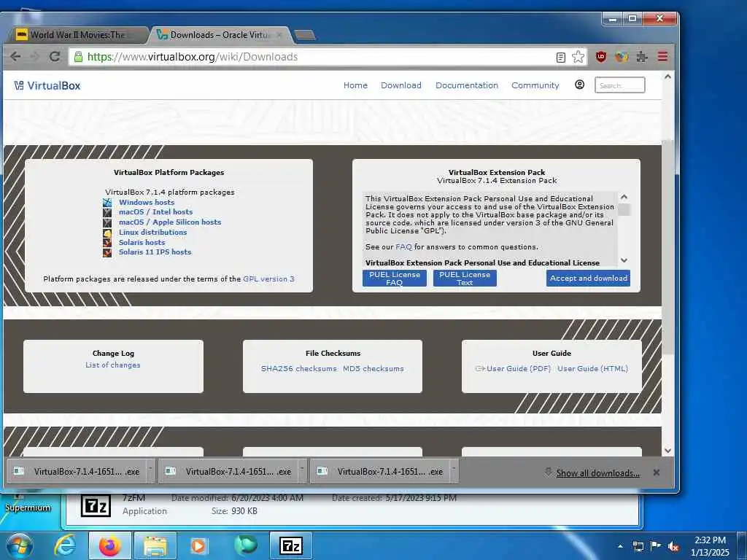Click the FAQ link in license text
Image resolution: width=747 pixels, height=560 pixels.
403,247
